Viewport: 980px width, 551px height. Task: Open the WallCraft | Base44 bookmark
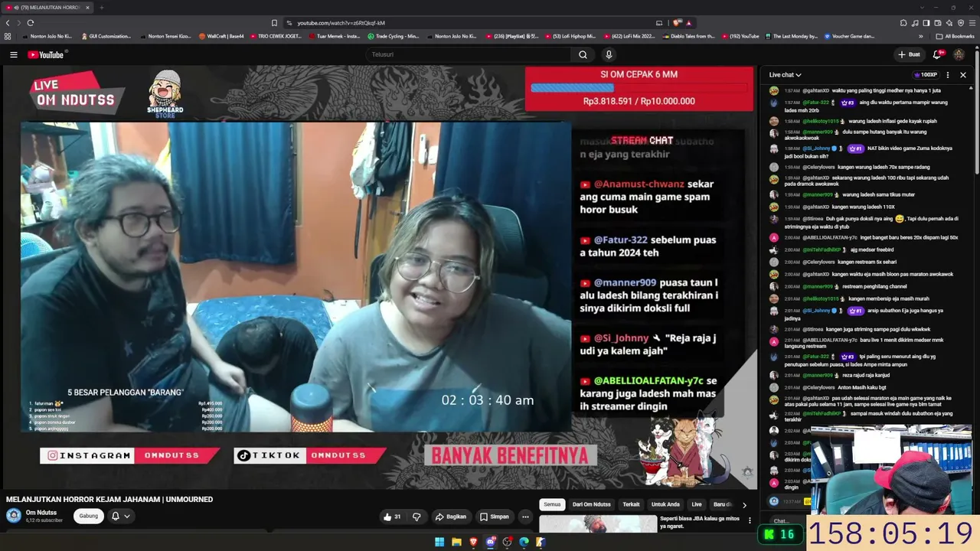pyautogui.click(x=221, y=36)
